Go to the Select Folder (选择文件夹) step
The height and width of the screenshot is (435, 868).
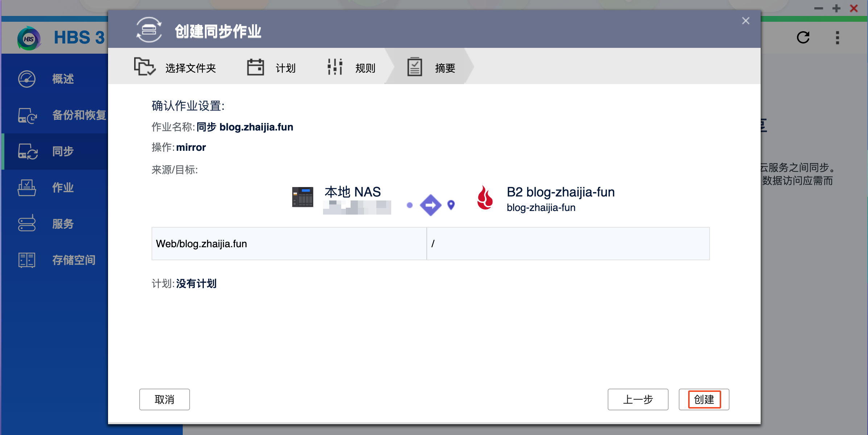tap(175, 67)
